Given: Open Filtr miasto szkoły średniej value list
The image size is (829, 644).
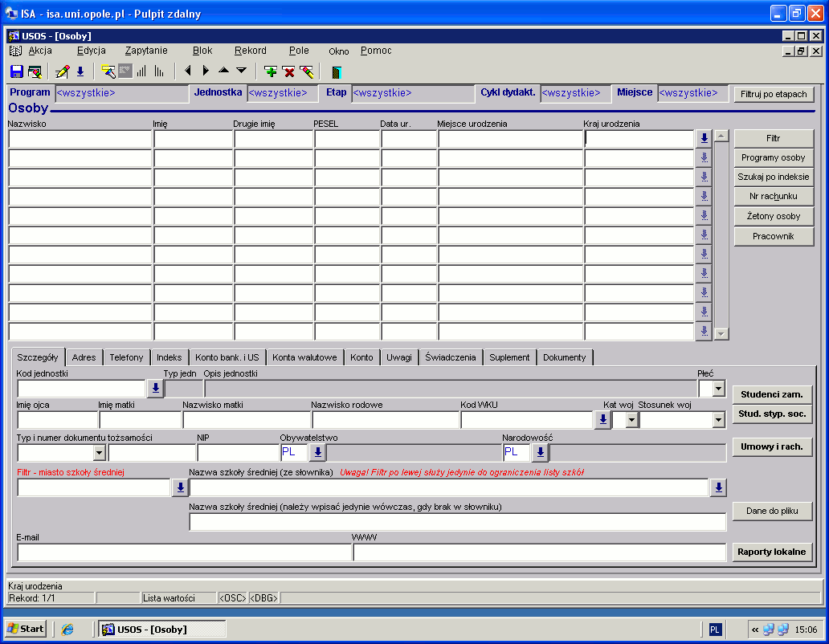Looking at the screenshot, I should (180, 487).
